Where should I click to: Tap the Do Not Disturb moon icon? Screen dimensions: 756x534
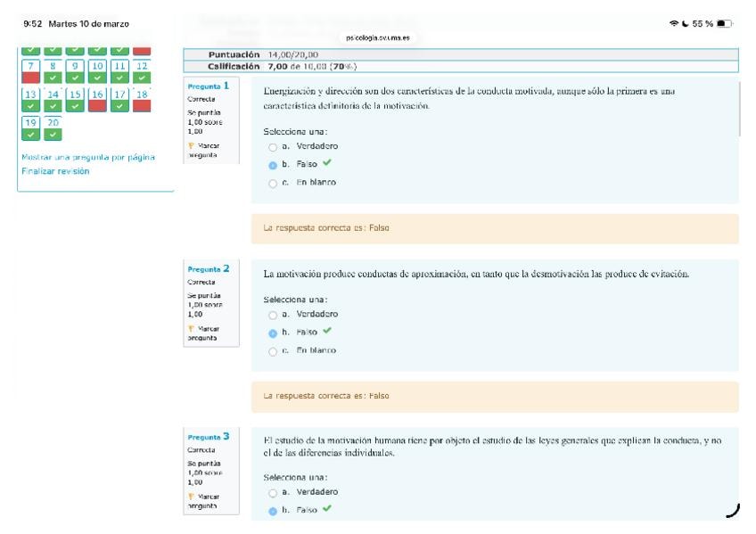pyautogui.click(x=685, y=23)
